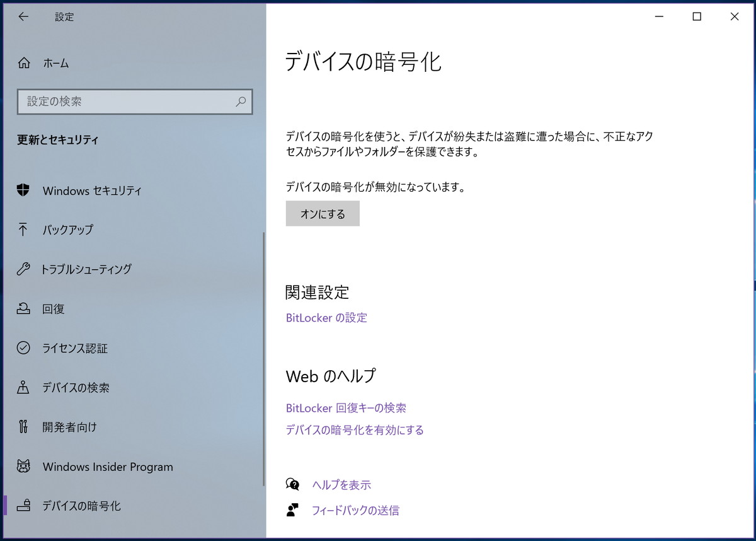The image size is (756, 541).
Task: Open Windows セキュリティ shield icon
Action: [23, 190]
